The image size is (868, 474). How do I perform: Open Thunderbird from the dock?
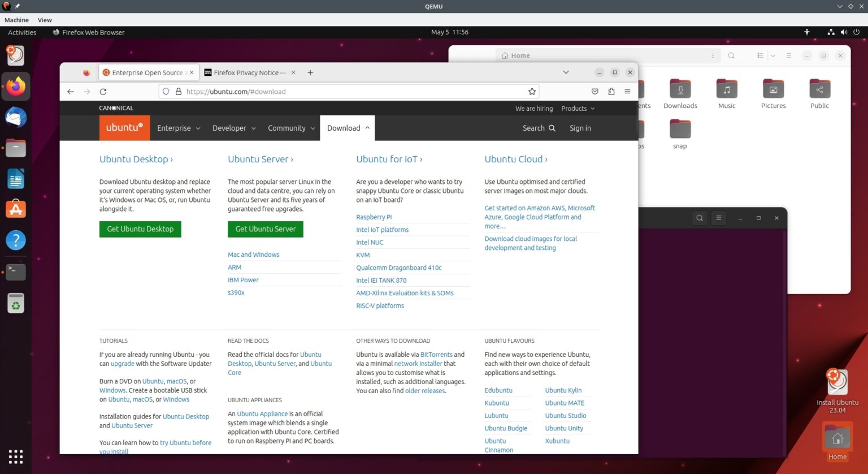pos(15,117)
